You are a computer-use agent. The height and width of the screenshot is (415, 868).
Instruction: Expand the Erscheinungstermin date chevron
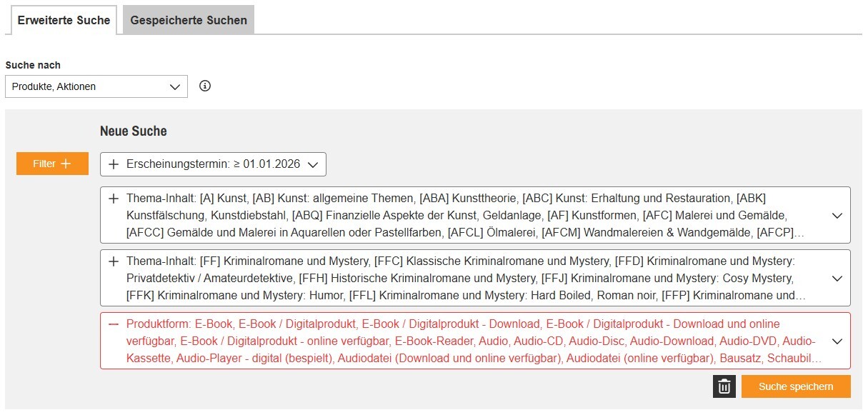click(311, 164)
